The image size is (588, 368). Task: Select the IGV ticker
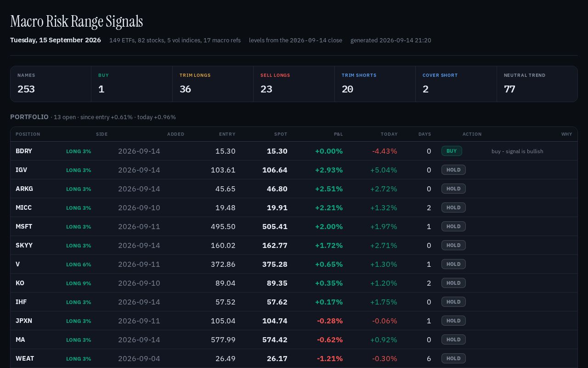coord(21,170)
